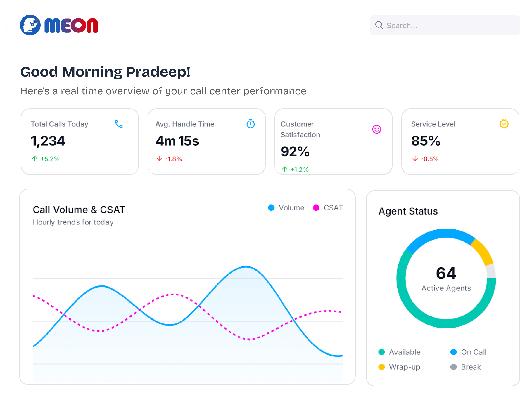Screen dimensions: 532x418
Task: Click the gray Break donut segment
Action: coord(491,271)
